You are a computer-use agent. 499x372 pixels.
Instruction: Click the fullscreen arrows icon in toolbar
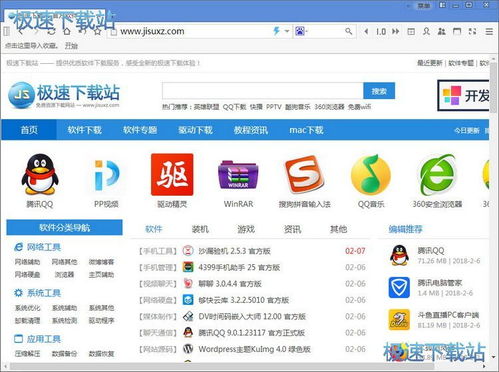[472, 32]
